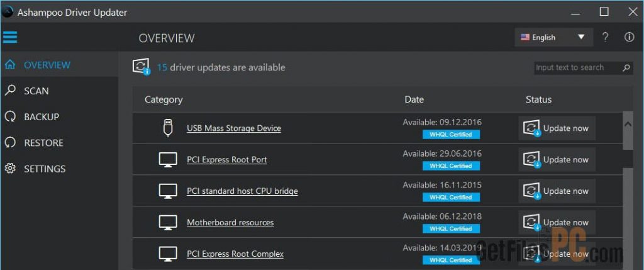644x270 pixels.
Task: Click 'Available: 14.03.2019' date text
Action: pyautogui.click(x=442, y=248)
